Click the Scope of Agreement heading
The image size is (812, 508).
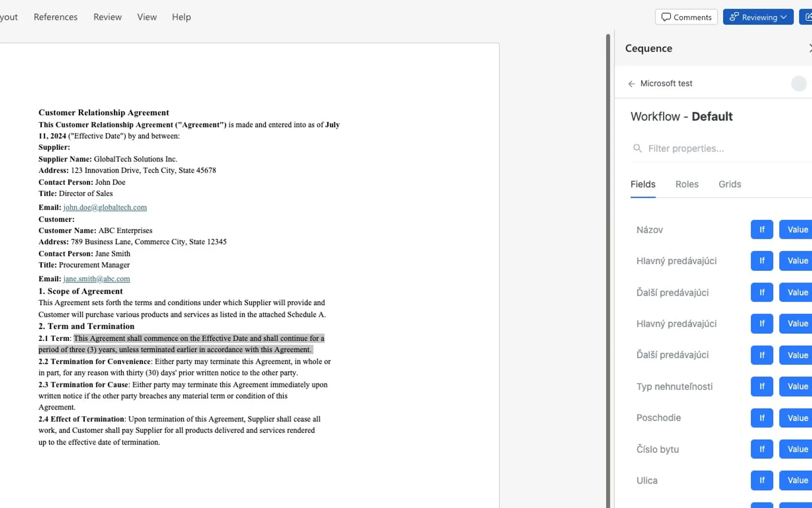point(81,291)
